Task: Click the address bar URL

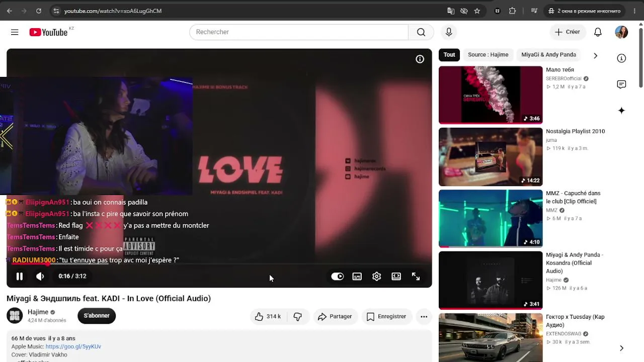Action: click(x=113, y=11)
